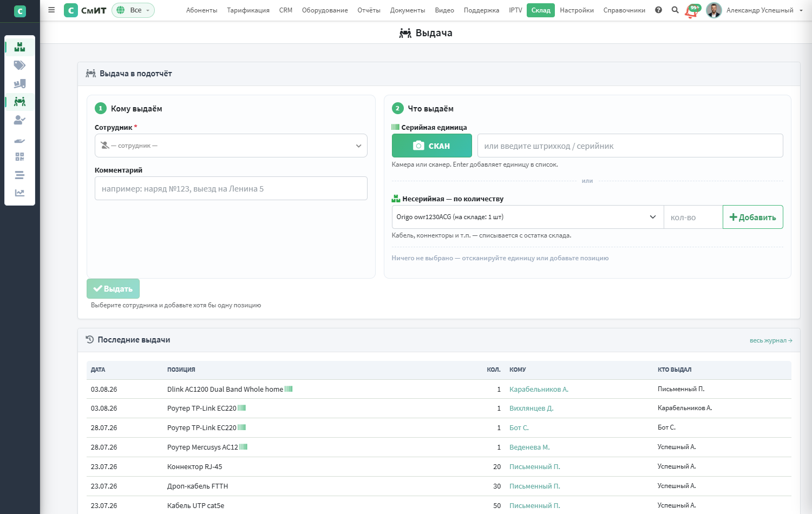Open the весь журнал link

point(771,340)
